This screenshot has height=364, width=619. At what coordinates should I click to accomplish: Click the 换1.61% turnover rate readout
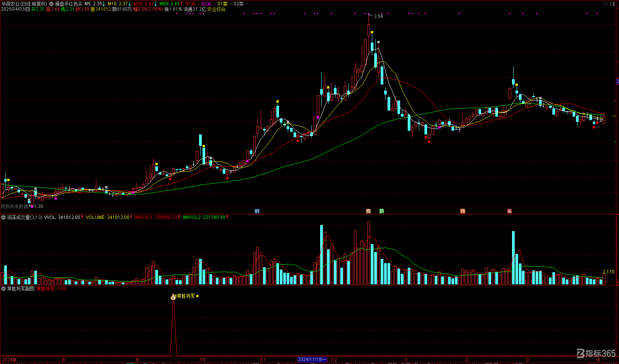[173, 9]
